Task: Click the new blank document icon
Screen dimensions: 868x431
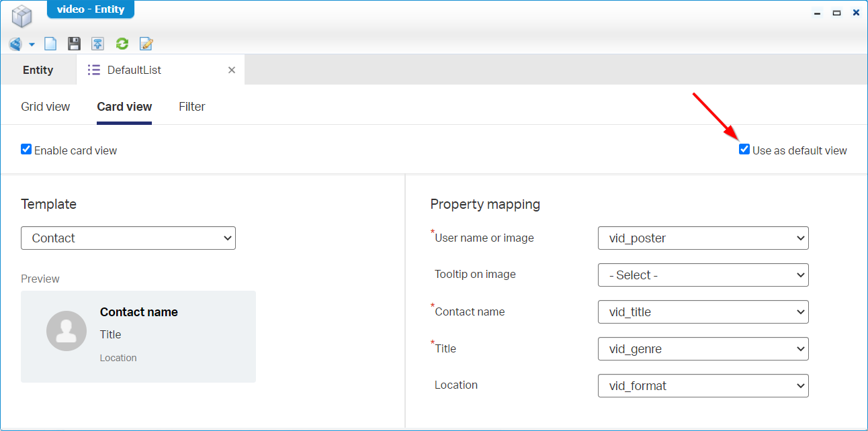Action: click(x=50, y=44)
